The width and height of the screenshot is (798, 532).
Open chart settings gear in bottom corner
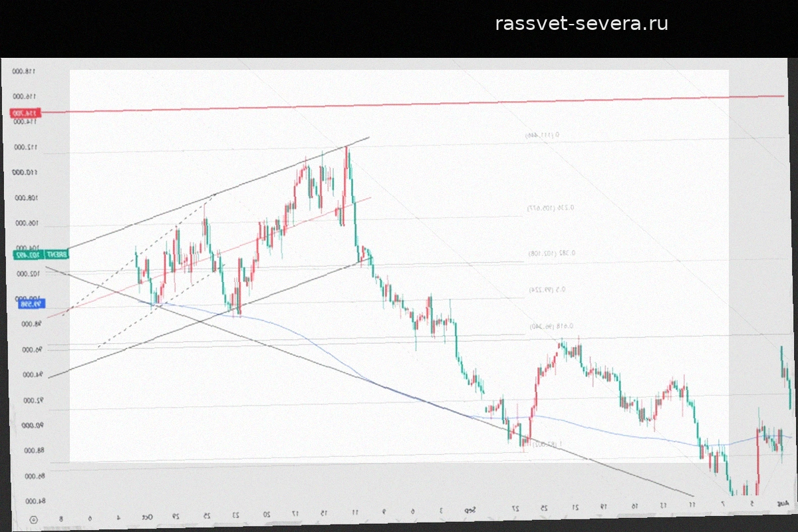click(34, 519)
